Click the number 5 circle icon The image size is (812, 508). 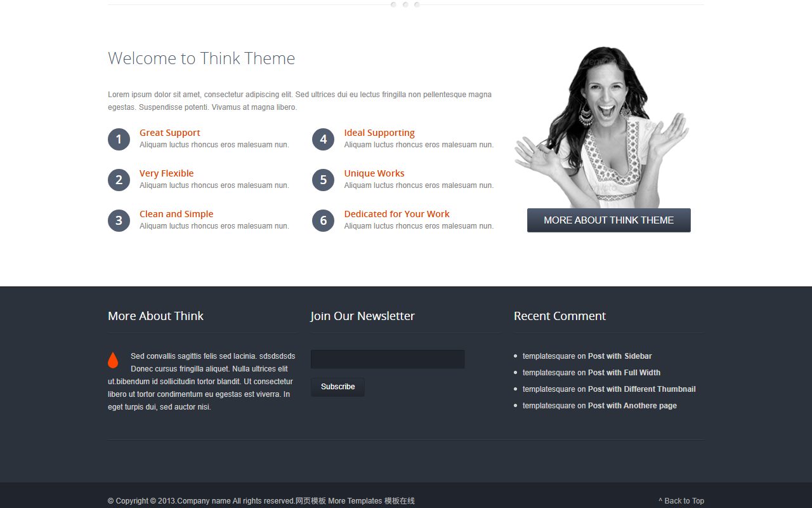coord(323,180)
